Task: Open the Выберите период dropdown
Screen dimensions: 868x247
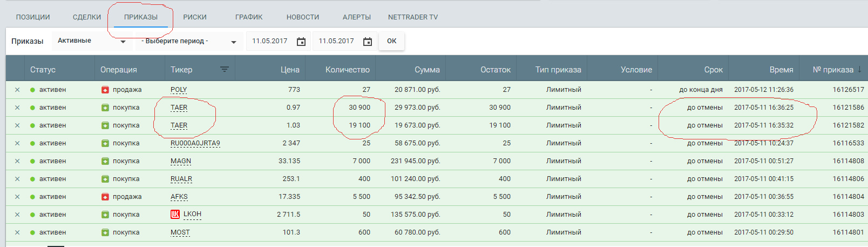Action: point(188,41)
